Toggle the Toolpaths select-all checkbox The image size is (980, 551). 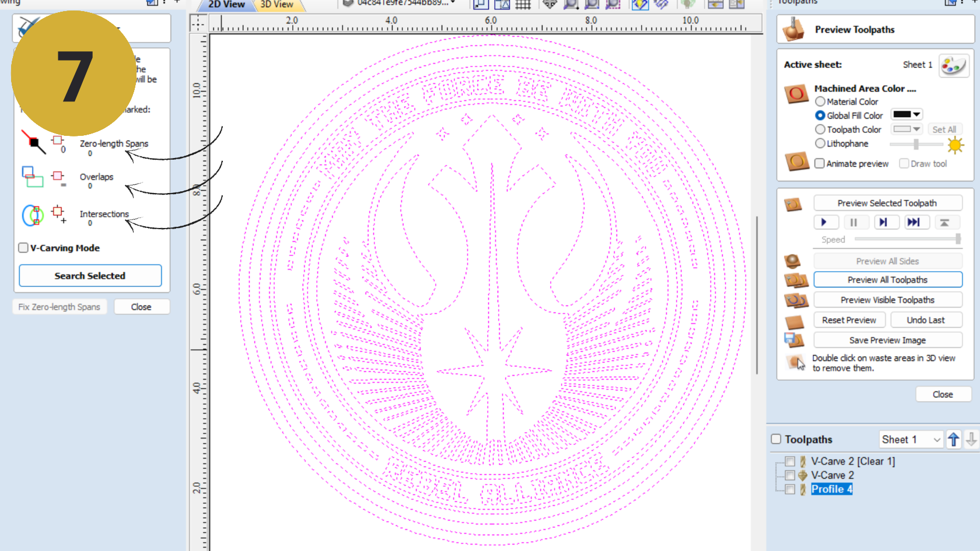[776, 439]
